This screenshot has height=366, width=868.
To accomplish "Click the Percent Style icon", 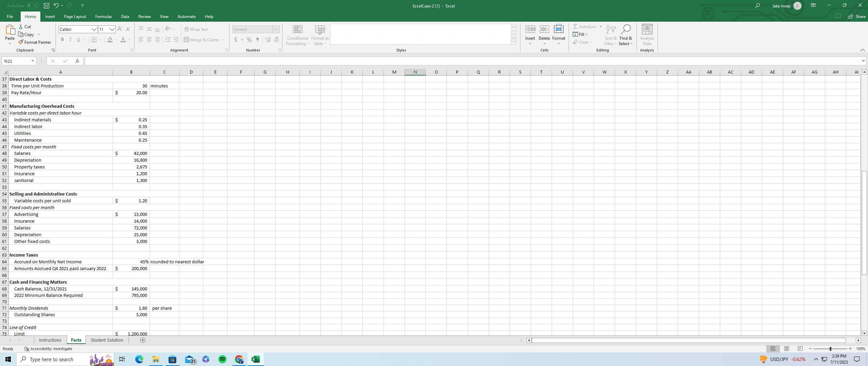I will click(249, 40).
